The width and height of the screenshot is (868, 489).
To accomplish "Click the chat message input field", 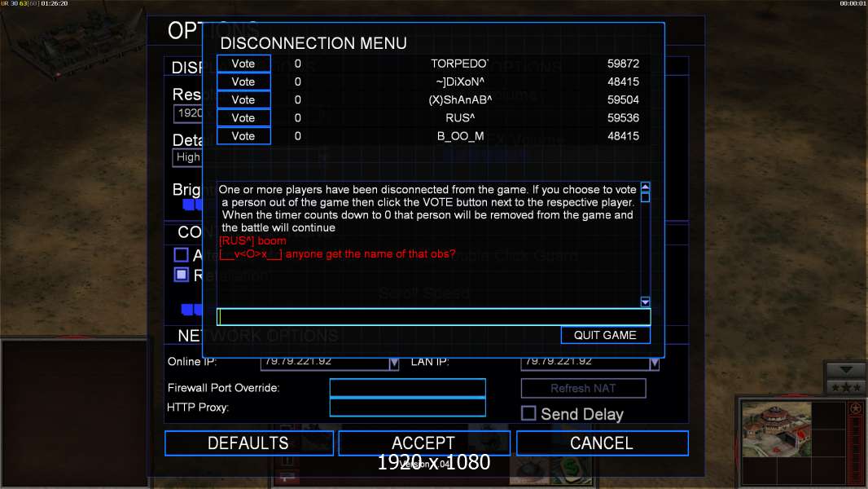I will pos(433,317).
